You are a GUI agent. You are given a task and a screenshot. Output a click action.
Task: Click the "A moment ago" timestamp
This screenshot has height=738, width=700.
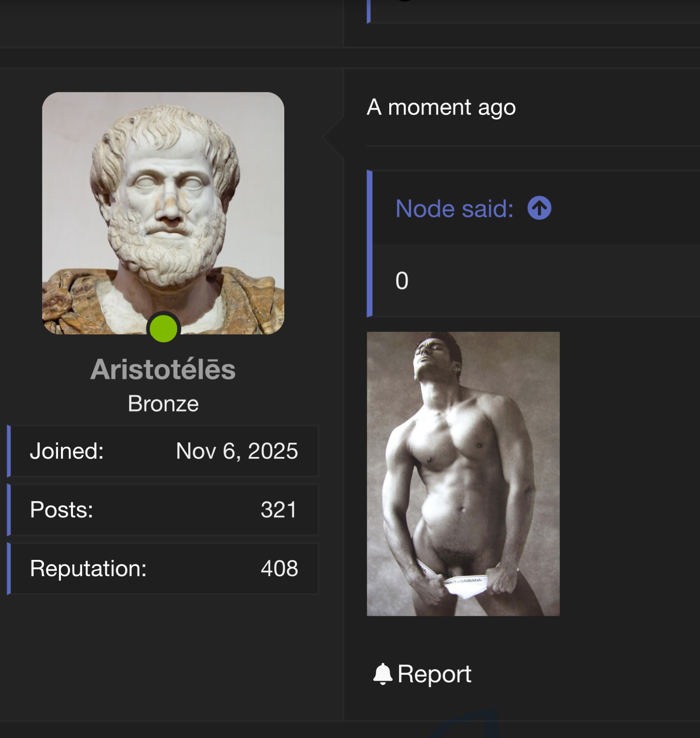441,107
